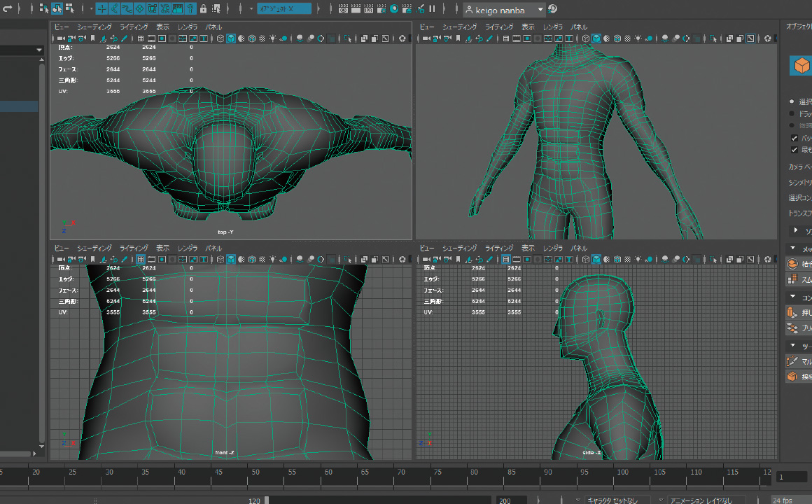Click the range end field showing 200
Screen dimensions: 812x504
[511, 500]
